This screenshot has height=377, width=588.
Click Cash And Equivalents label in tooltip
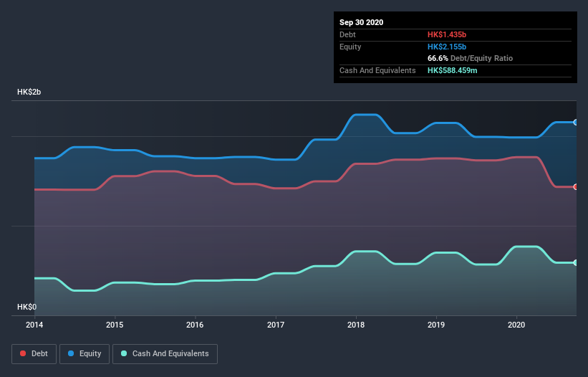tap(377, 70)
